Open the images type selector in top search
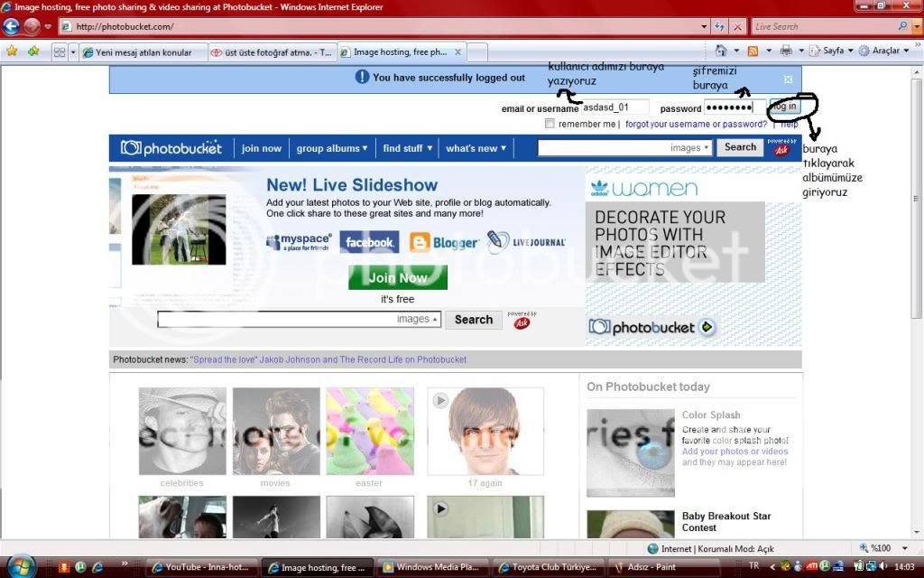This screenshot has height=578, width=924. (689, 148)
